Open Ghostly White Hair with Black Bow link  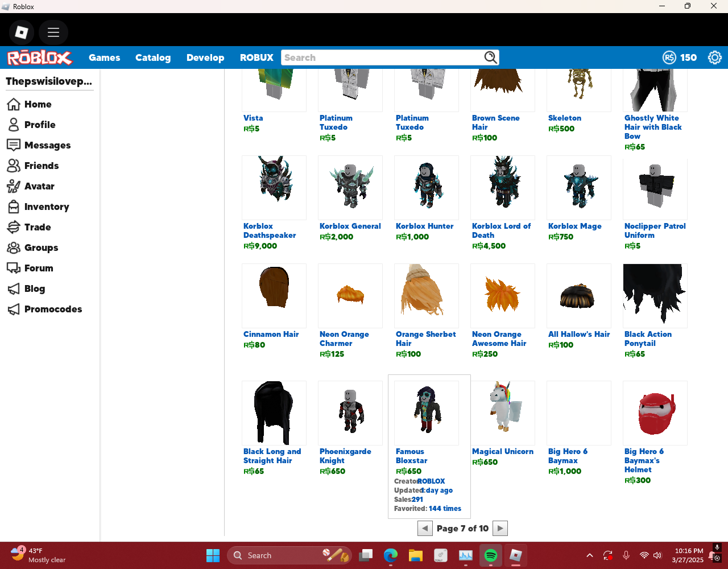653,127
